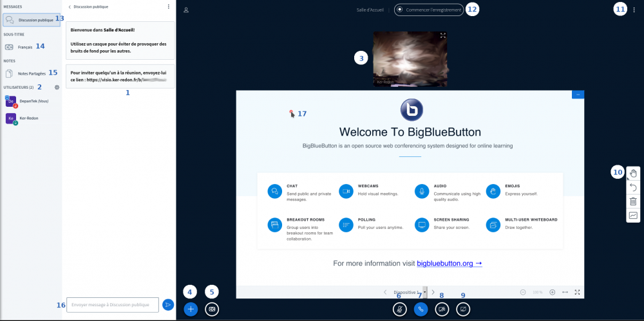
Task: Follow the bigbluebutton.org link
Action: [449, 263]
